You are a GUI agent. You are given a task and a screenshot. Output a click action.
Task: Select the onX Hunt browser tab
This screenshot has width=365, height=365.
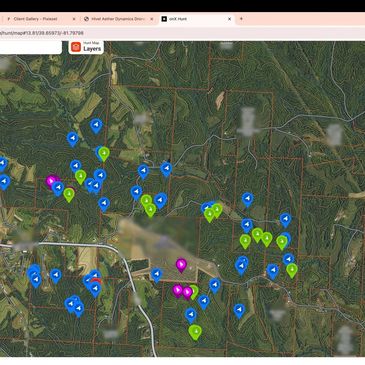click(178, 19)
